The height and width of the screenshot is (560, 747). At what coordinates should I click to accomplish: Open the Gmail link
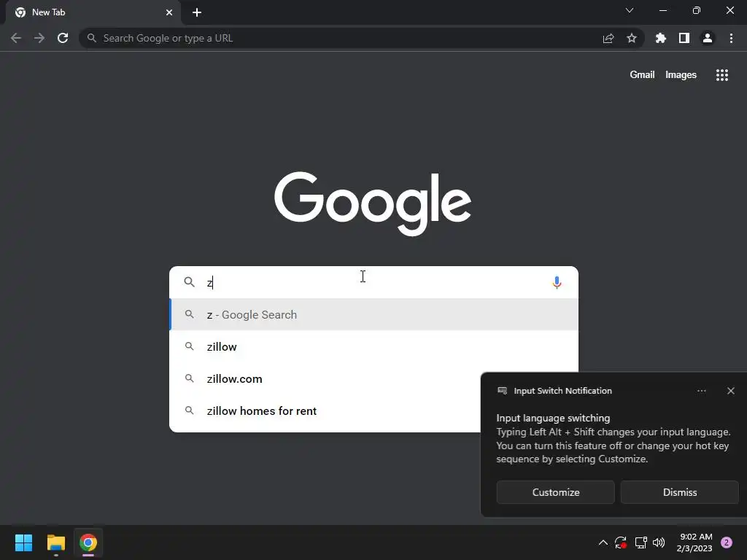coord(642,75)
